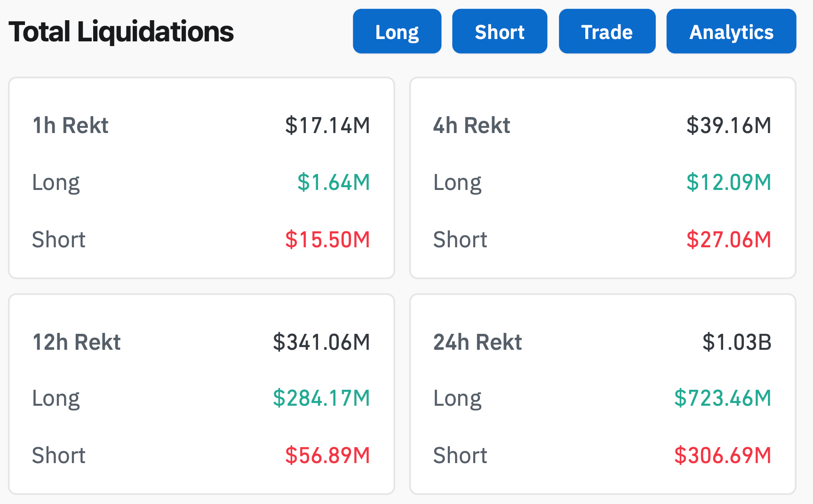
Task: Click the 4h long value $12.09M
Action: coord(729,182)
